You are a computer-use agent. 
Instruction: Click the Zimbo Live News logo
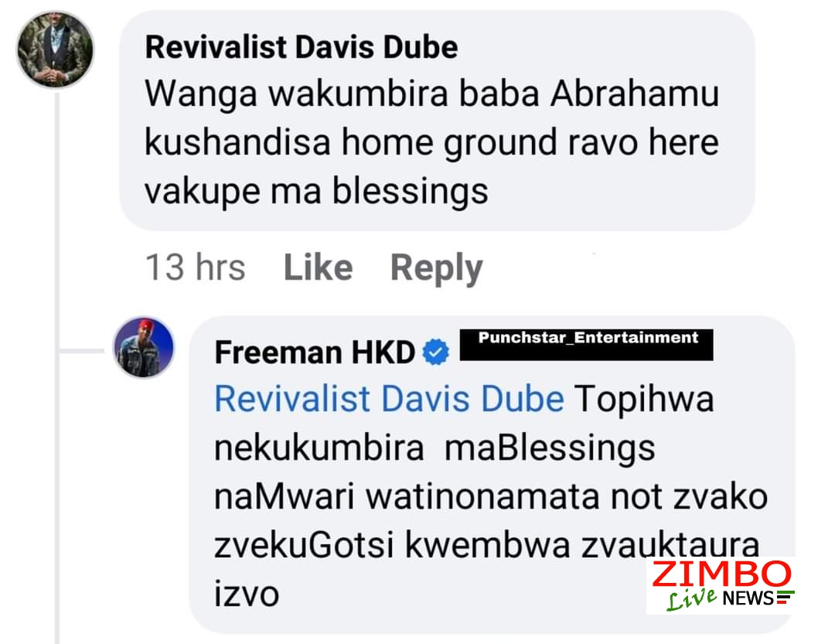point(721,585)
